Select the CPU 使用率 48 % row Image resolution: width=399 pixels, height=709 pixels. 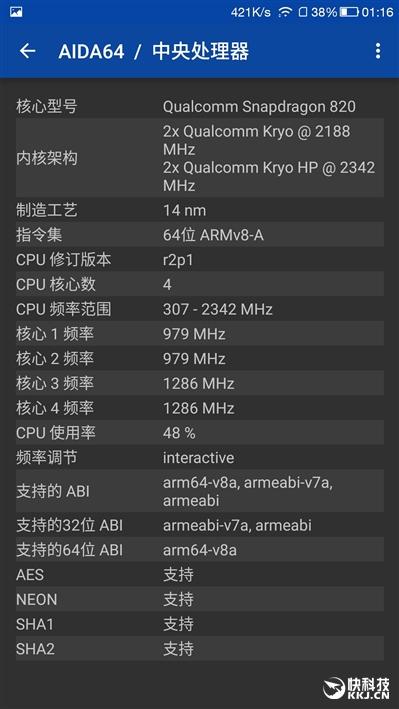coord(200,433)
